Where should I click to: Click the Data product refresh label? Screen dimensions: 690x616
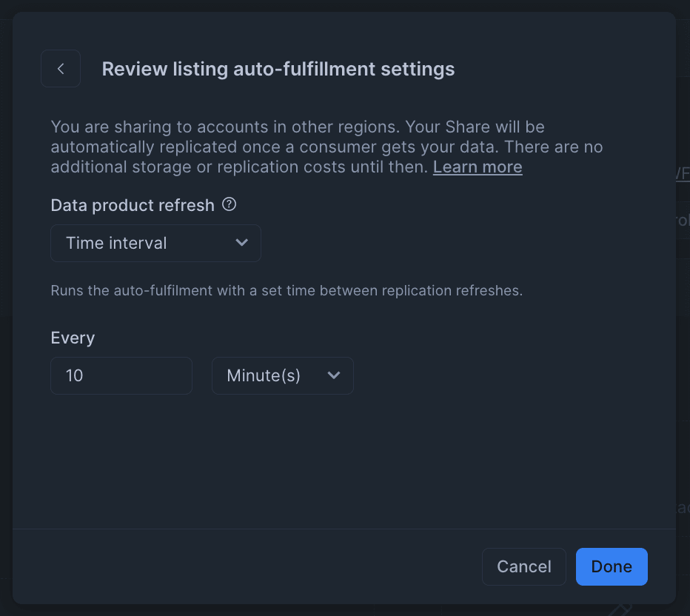tap(133, 205)
